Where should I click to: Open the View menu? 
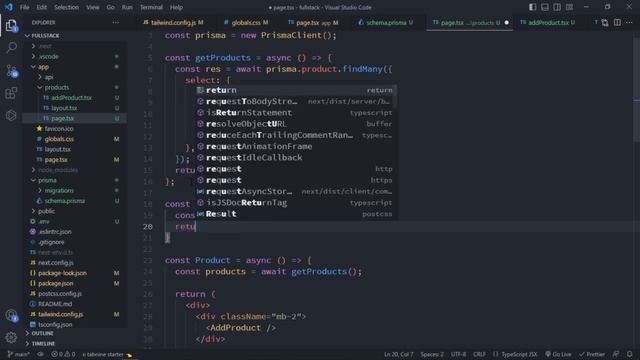click(93, 7)
